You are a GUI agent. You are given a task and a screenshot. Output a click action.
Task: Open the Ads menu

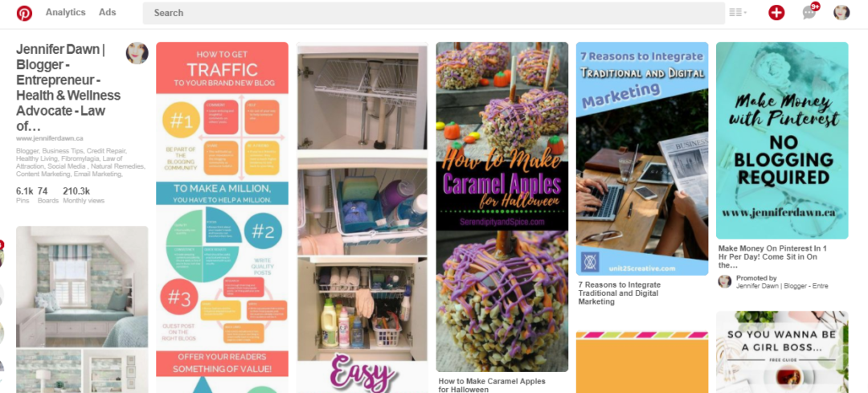click(x=108, y=12)
